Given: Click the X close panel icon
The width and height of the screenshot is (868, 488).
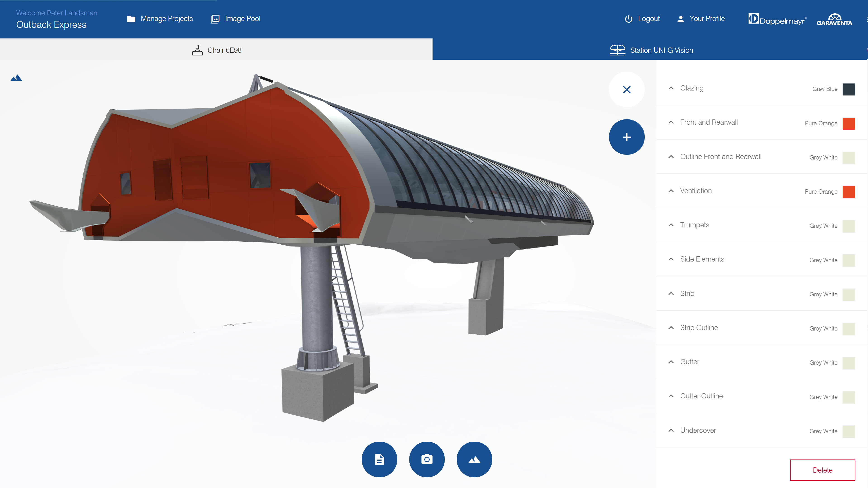Looking at the screenshot, I should (626, 90).
